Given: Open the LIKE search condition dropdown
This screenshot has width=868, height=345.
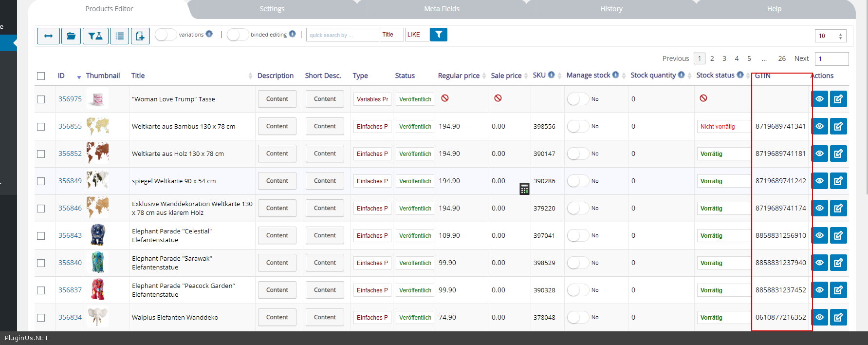Looking at the screenshot, I should point(417,35).
